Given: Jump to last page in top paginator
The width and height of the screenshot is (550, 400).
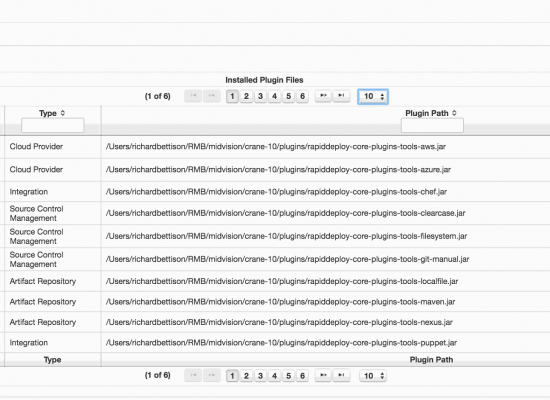Looking at the screenshot, I should (x=341, y=96).
